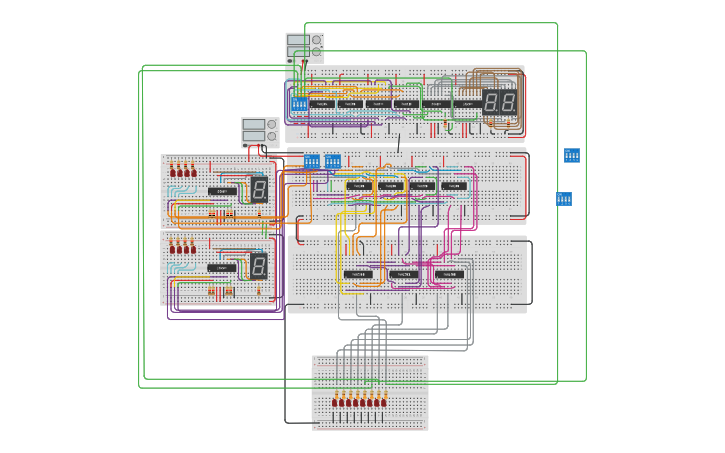The height and width of the screenshot is (453, 725).
Task: Toggle the left DIP switch on middle breadboard
Action: coord(311,161)
